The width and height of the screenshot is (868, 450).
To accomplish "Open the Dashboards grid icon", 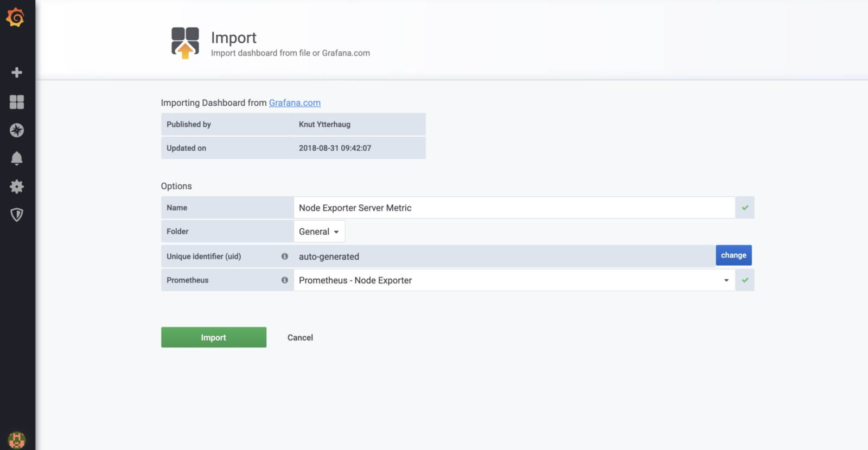I will 17,102.
